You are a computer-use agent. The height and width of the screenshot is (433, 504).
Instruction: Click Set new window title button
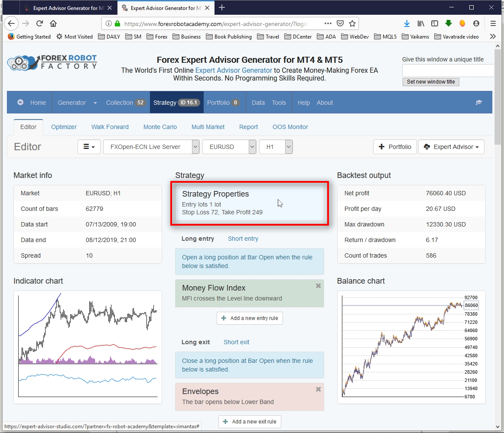point(430,82)
